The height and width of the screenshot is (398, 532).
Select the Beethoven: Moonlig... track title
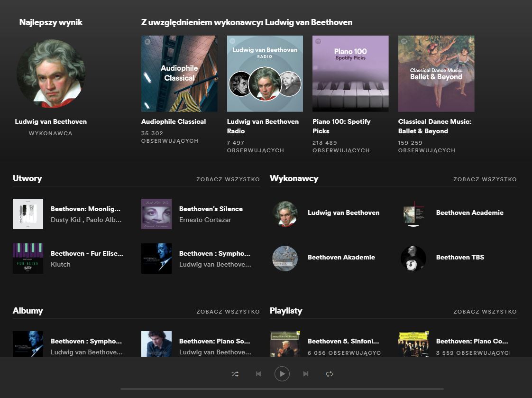pyautogui.click(x=85, y=209)
